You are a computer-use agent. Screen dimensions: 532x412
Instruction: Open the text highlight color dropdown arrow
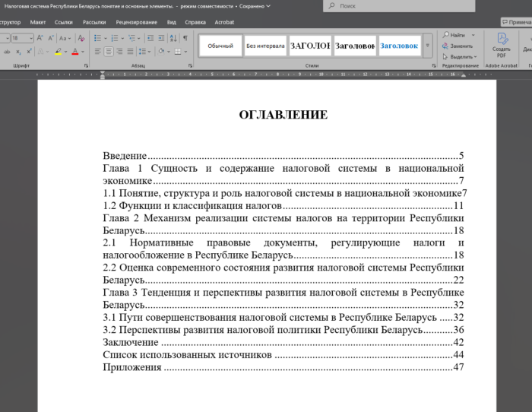(x=66, y=52)
